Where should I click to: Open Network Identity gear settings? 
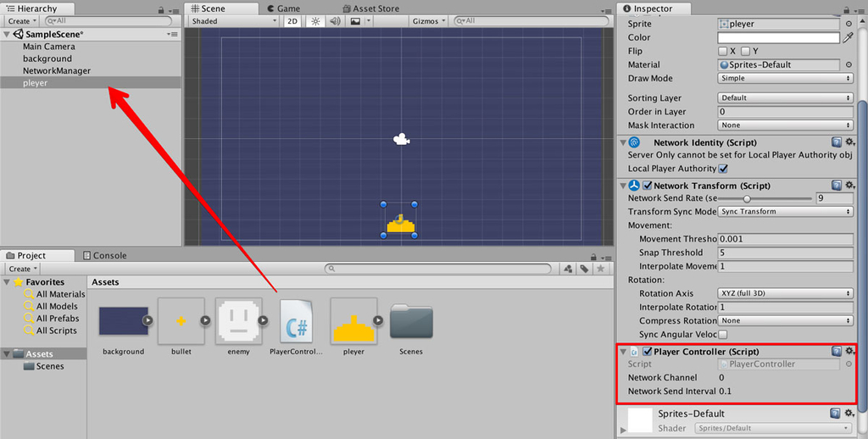point(849,142)
